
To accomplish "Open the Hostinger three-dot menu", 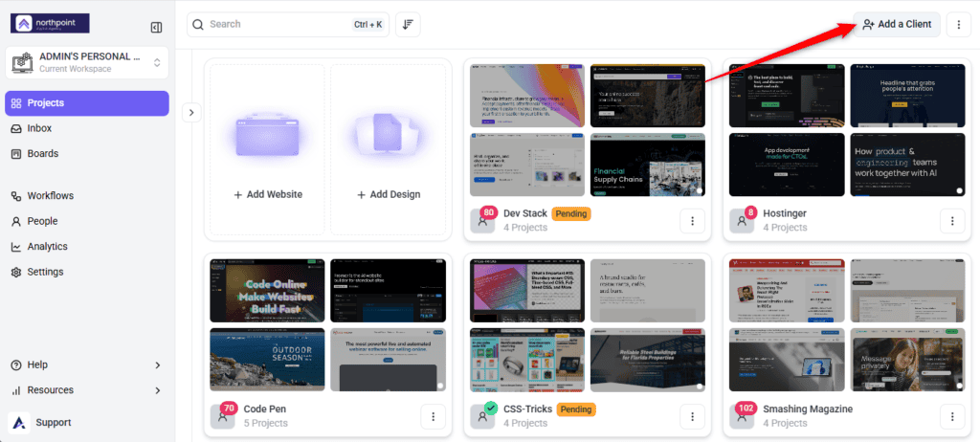I will click(952, 221).
